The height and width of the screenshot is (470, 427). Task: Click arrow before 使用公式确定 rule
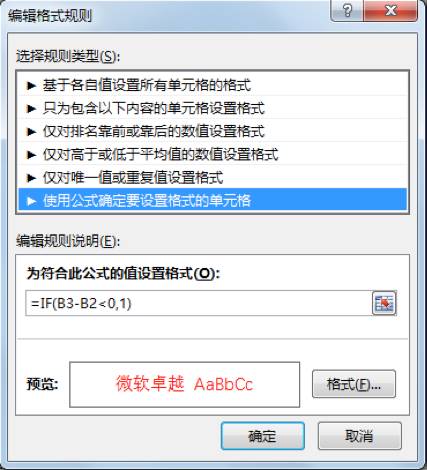click(31, 201)
